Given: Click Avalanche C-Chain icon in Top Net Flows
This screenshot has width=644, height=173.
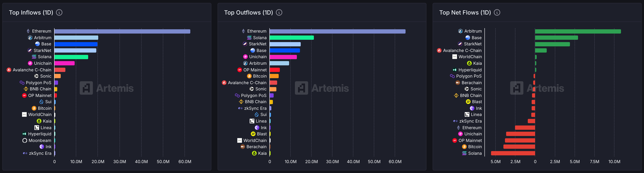Looking at the screenshot, I should (439, 50).
